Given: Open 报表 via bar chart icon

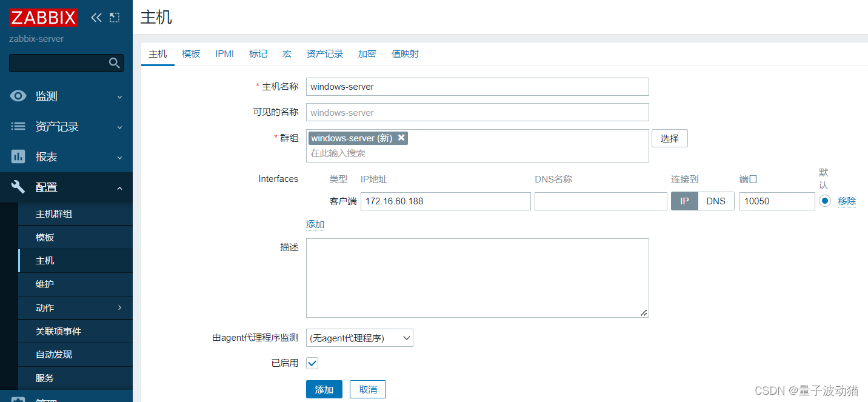Looking at the screenshot, I should [19, 156].
